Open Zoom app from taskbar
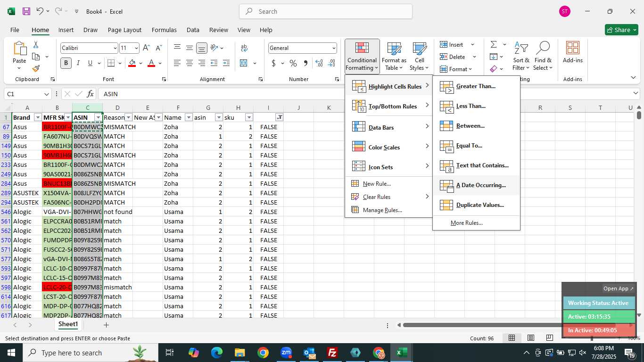Image resolution: width=644 pixels, height=362 pixels. [x=286, y=353]
